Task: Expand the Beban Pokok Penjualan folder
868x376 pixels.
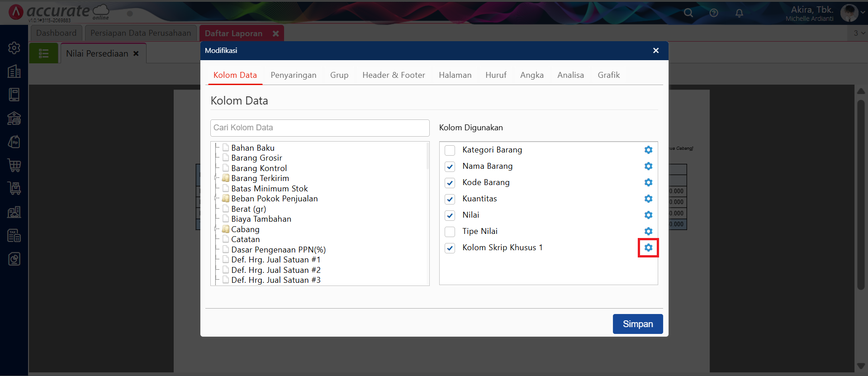Action: (217, 199)
